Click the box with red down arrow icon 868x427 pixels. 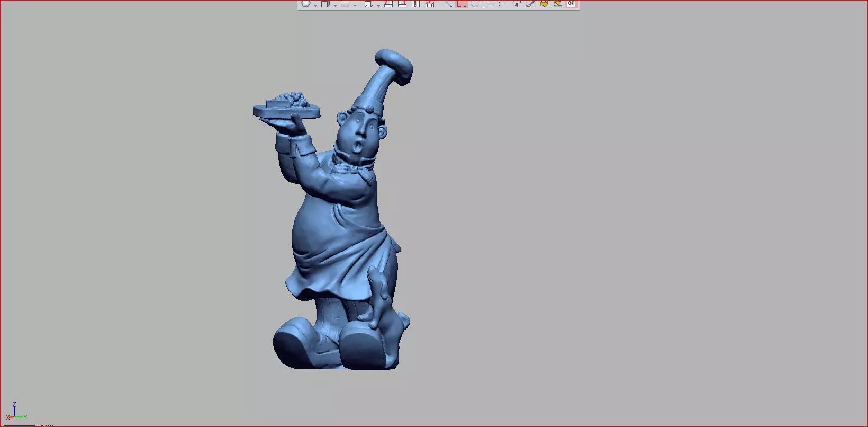(x=430, y=4)
